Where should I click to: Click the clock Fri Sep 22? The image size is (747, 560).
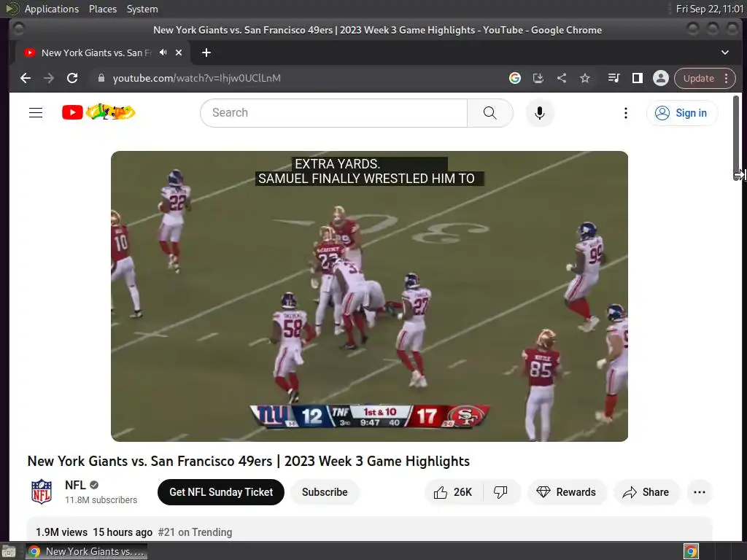pos(709,9)
